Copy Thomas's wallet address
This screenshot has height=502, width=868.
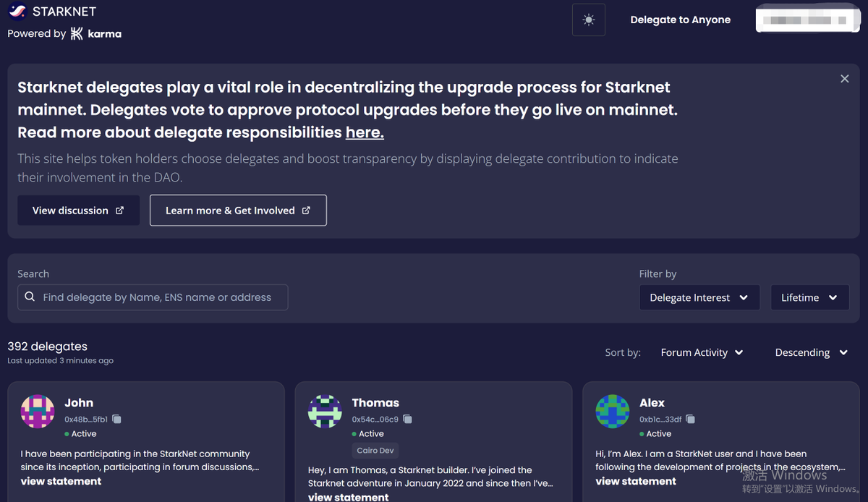click(x=407, y=419)
